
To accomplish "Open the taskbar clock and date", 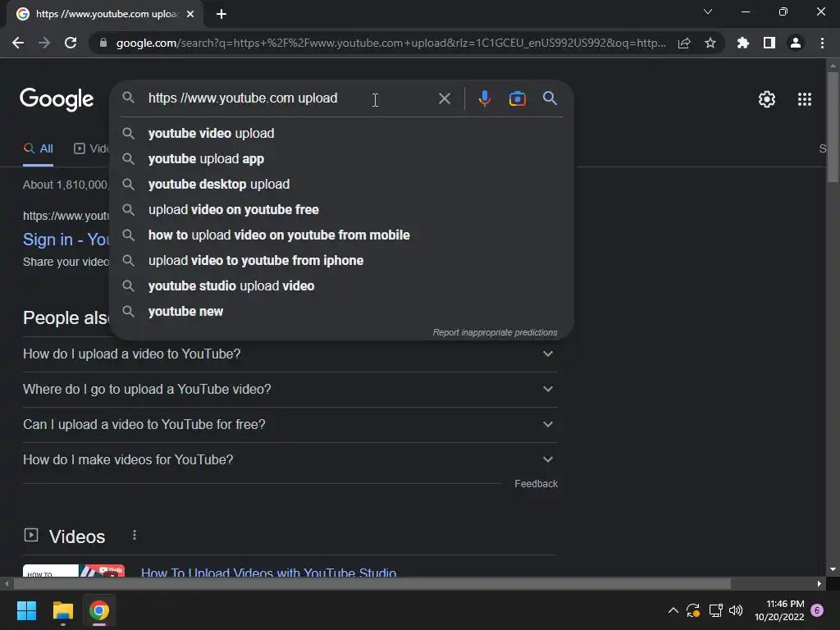I will click(x=779, y=610).
